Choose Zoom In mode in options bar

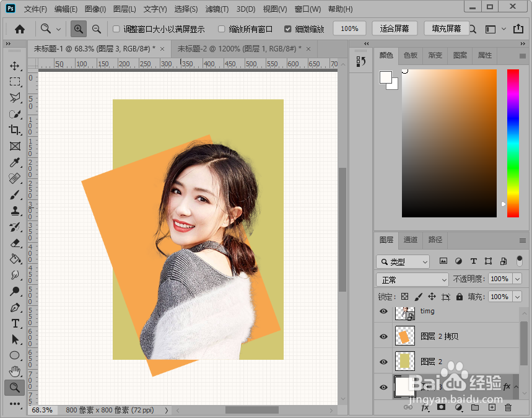point(79,29)
